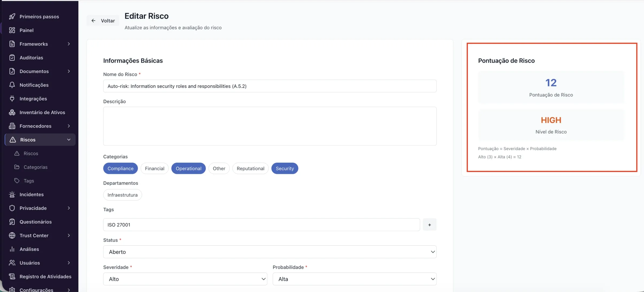
Task: Click the formula text Alto (3) × Alta (4) = 12
Action: tap(500, 157)
